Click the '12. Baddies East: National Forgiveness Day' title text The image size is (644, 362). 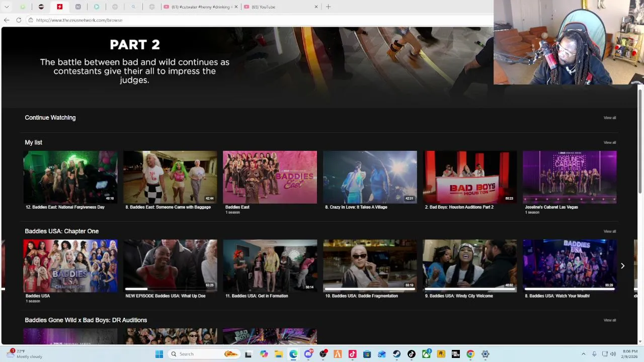(65, 207)
